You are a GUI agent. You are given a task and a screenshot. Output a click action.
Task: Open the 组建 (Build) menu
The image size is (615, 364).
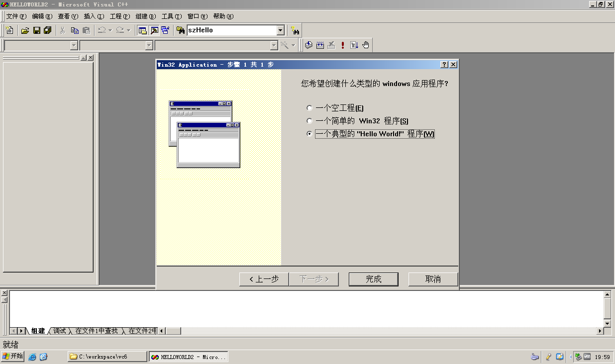click(146, 16)
